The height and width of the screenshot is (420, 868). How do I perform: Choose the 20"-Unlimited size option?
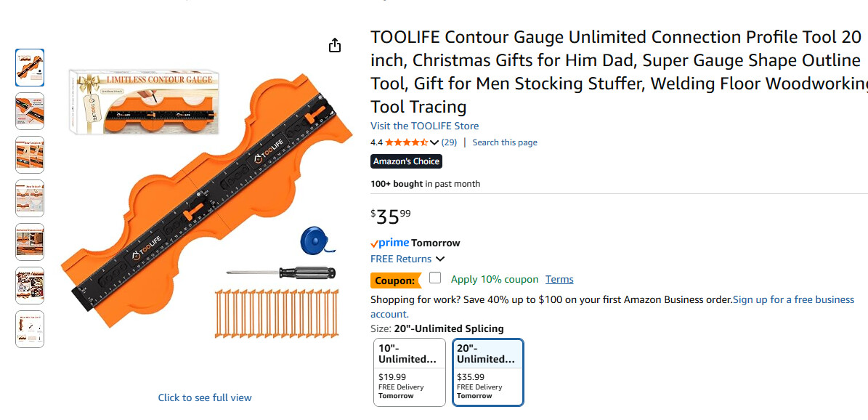[x=487, y=371]
